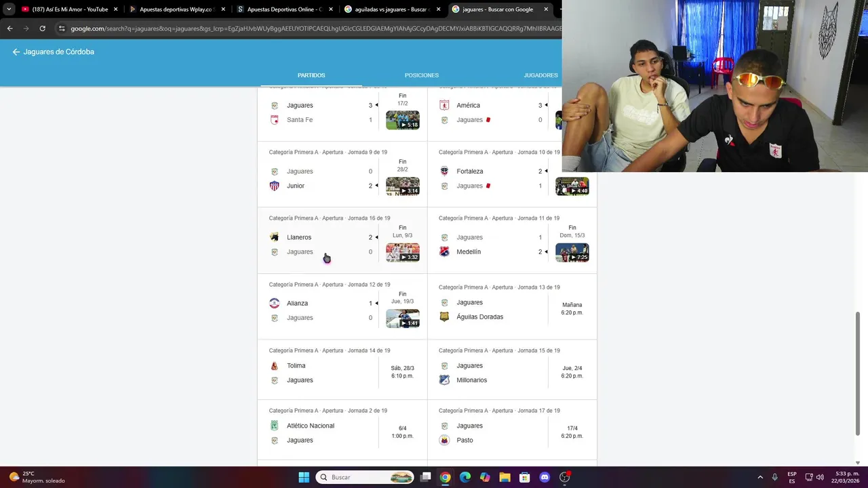Click the microphone tray icon
The image size is (868, 488).
pos(775,477)
